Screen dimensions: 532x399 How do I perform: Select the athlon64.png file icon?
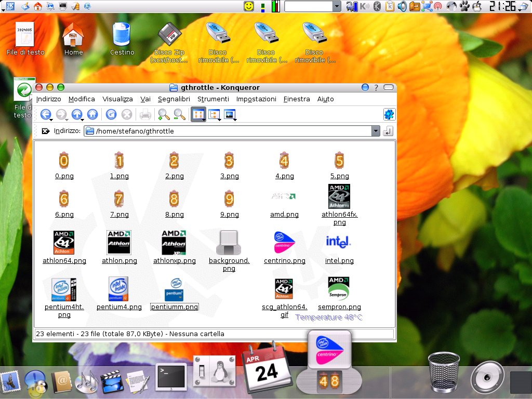[x=64, y=242]
